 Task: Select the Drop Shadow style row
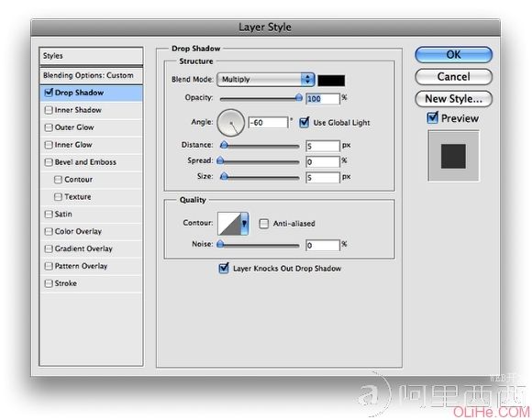(x=91, y=93)
